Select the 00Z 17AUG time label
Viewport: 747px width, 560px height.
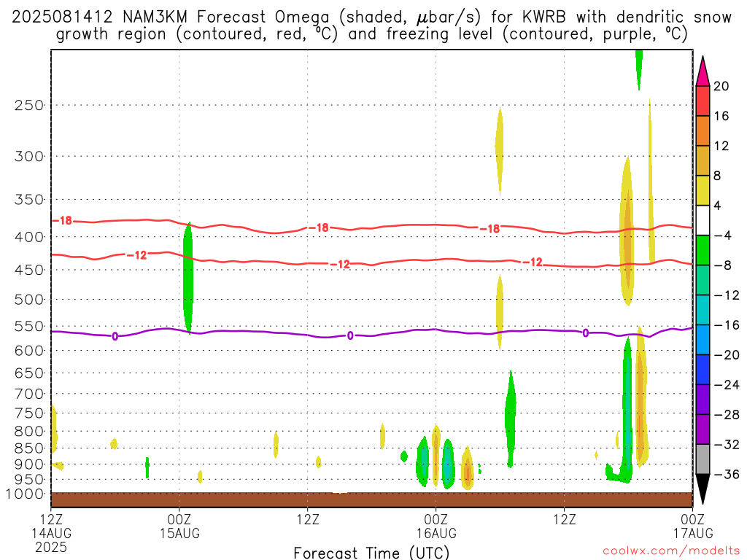tap(693, 526)
